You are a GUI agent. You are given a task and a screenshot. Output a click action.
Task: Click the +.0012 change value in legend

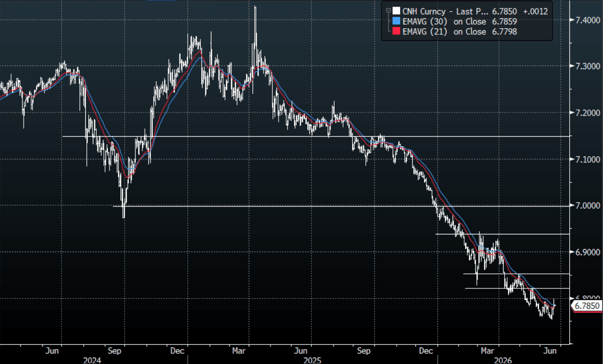535,11
